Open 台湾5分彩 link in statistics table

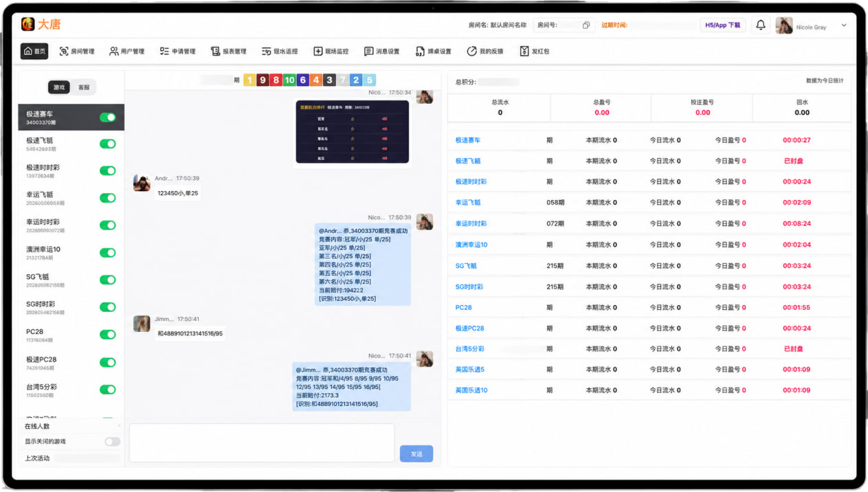[x=470, y=349]
